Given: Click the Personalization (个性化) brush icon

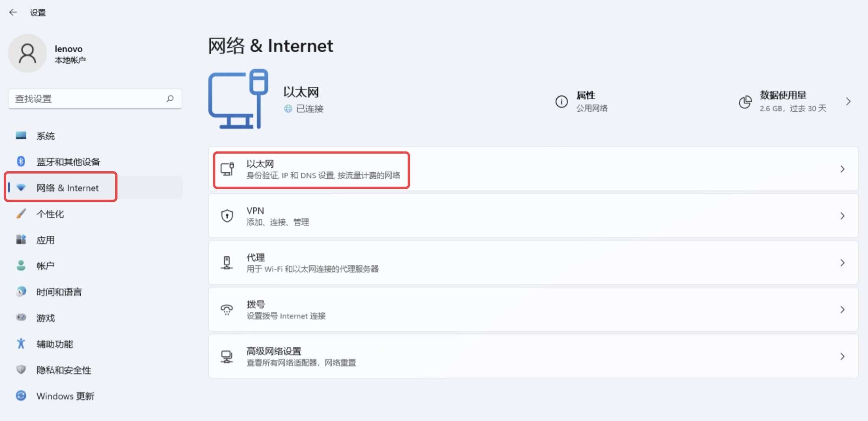Looking at the screenshot, I should [20, 214].
